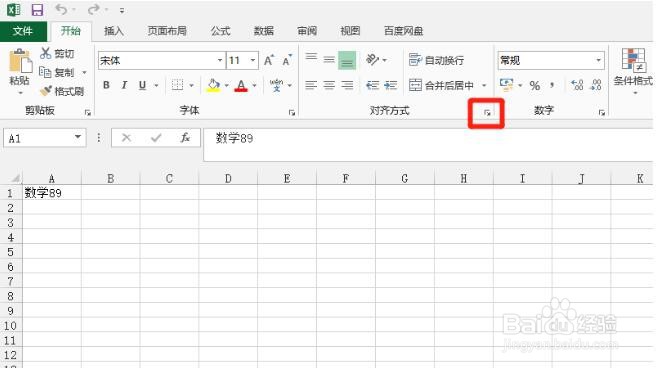Center text horizontally icon
This screenshot has width=656, height=368.
[x=329, y=85]
